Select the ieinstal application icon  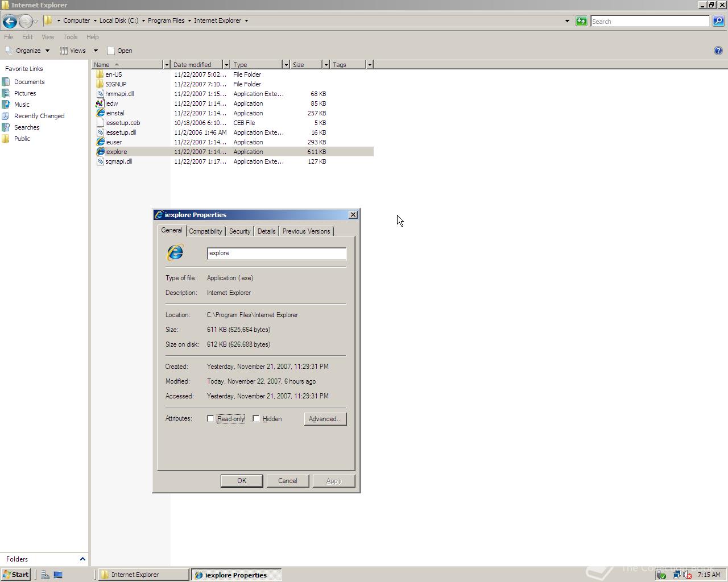pos(100,113)
